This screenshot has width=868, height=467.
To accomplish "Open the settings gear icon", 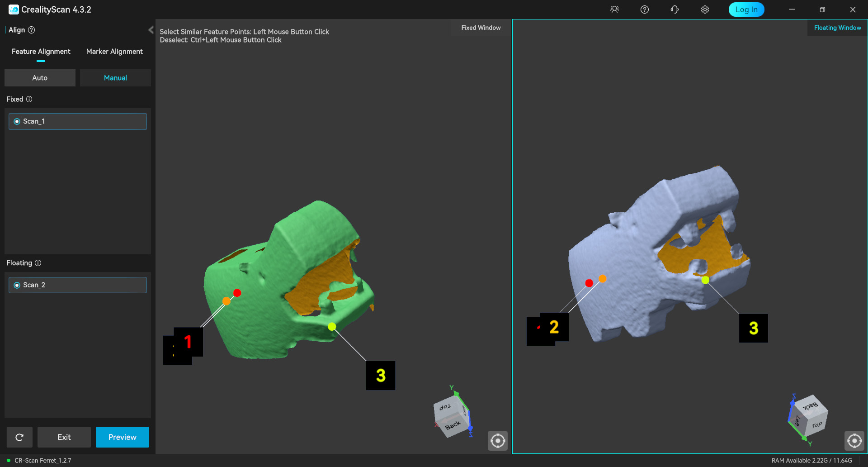I will (x=705, y=10).
